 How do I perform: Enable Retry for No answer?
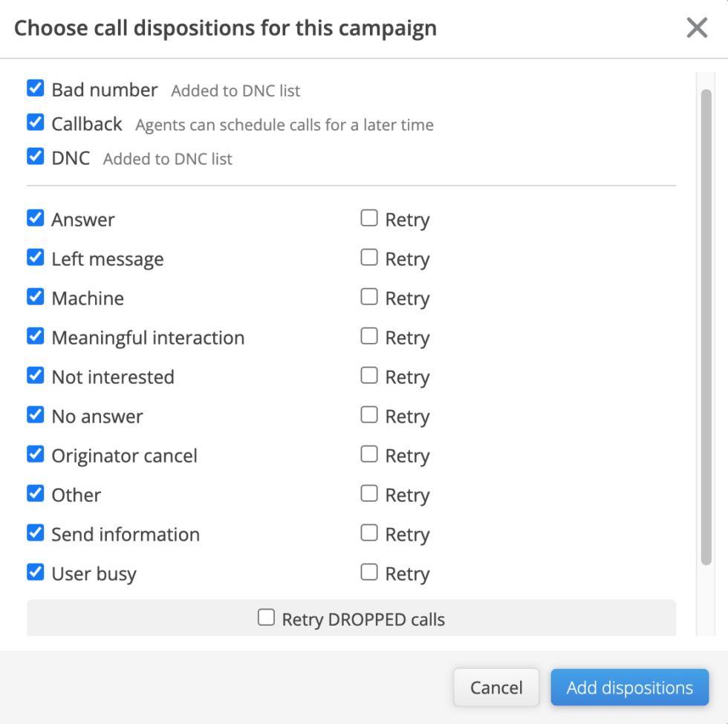(x=369, y=415)
